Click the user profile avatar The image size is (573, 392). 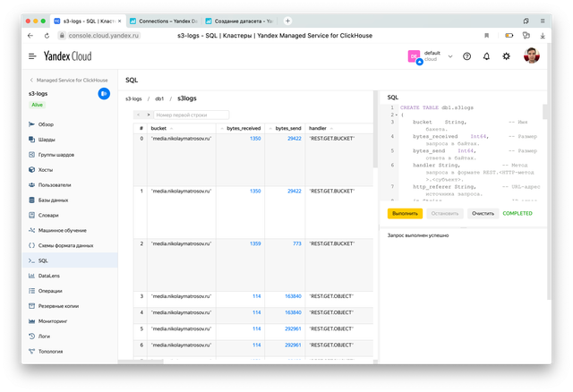point(532,55)
